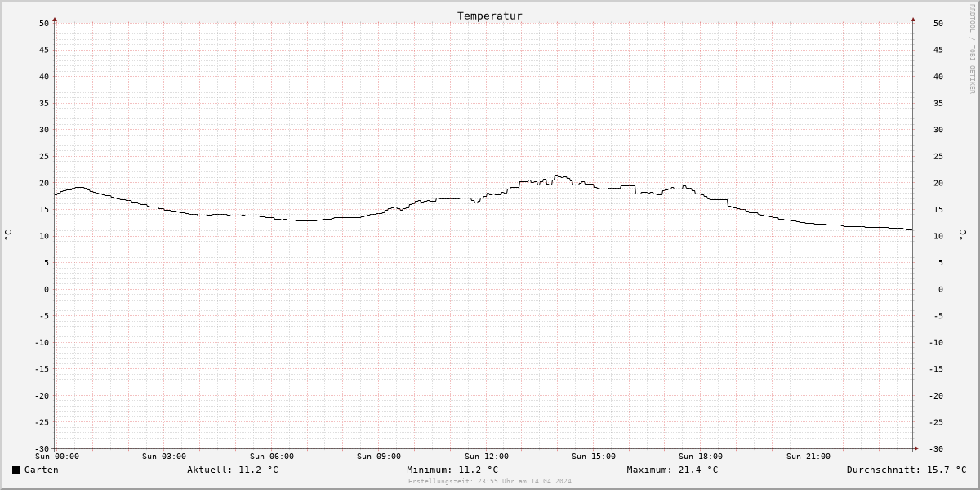Click the "Sun 09:00" time axis label
This screenshot has width=980, height=490.
tap(379, 457)
